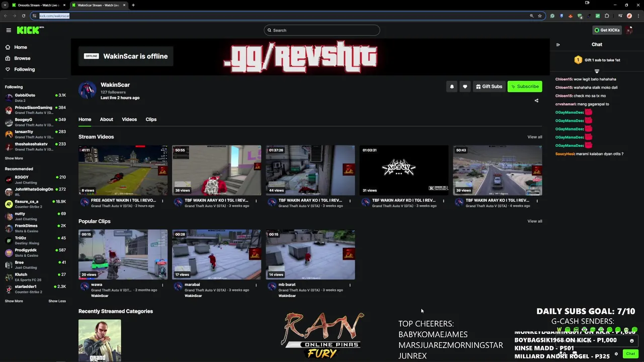The image size is (644, 362).
Task: Toggle the notification bell for WakinScar
Action: point(452,86)
